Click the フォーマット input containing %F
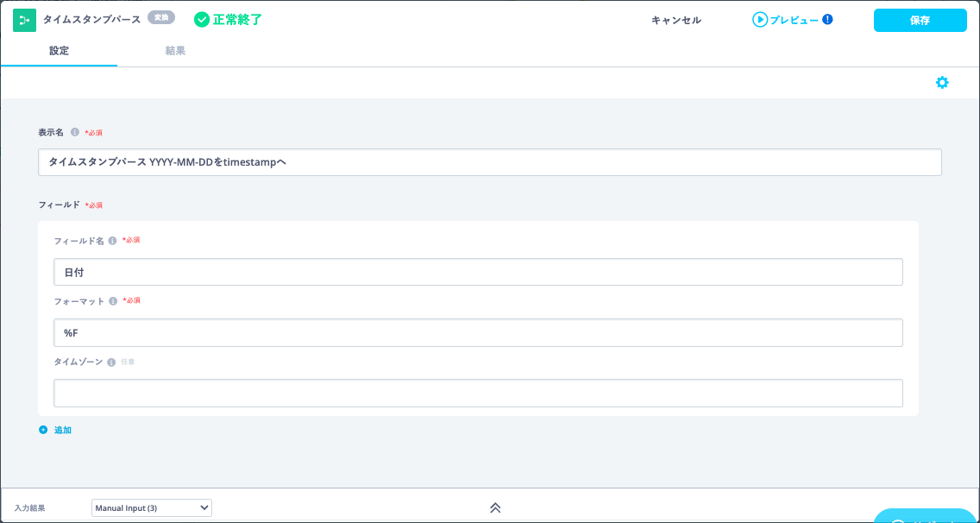This screenshot has width=980, height=523. coord(478,332)
